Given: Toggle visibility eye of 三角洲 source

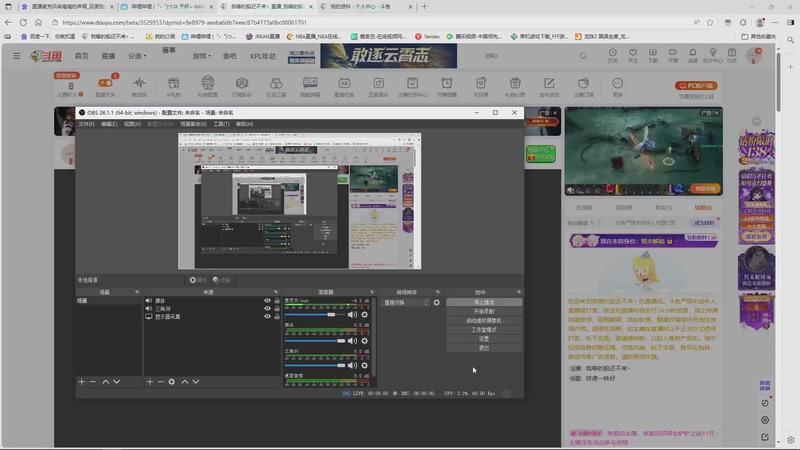Looking at the screenshot, I should (267, 309).
